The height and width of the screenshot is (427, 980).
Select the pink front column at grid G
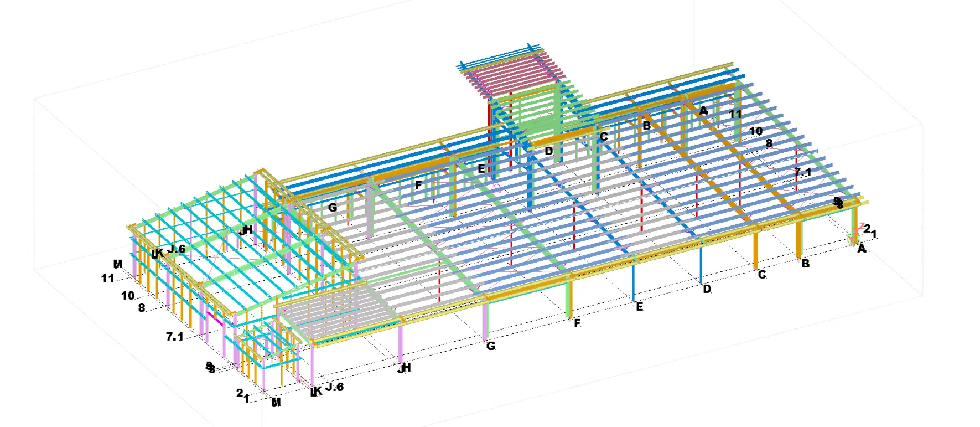486,320
